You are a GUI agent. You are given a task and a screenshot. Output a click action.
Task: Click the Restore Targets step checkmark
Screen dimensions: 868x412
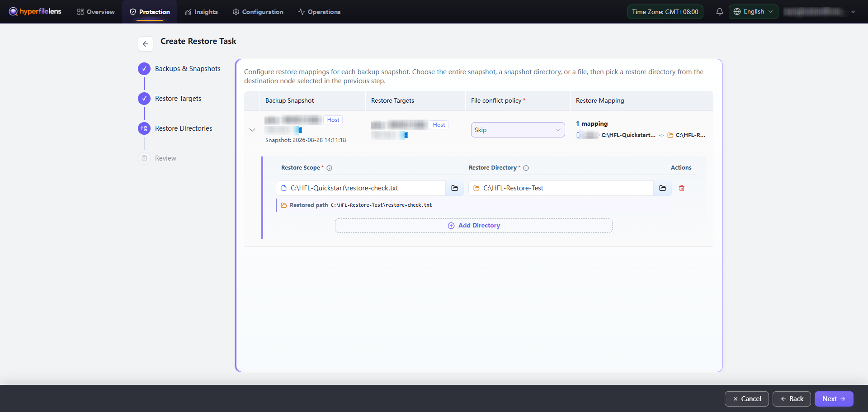(144, 99)
